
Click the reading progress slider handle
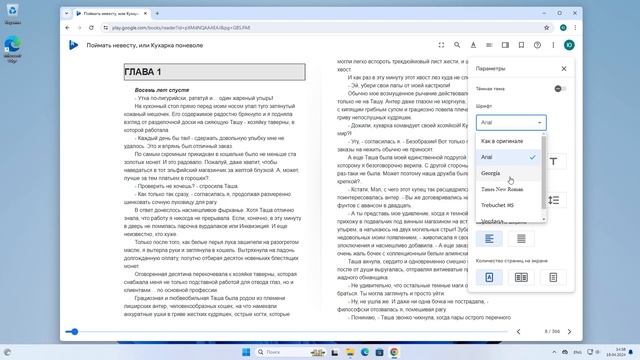coord(74,332)
